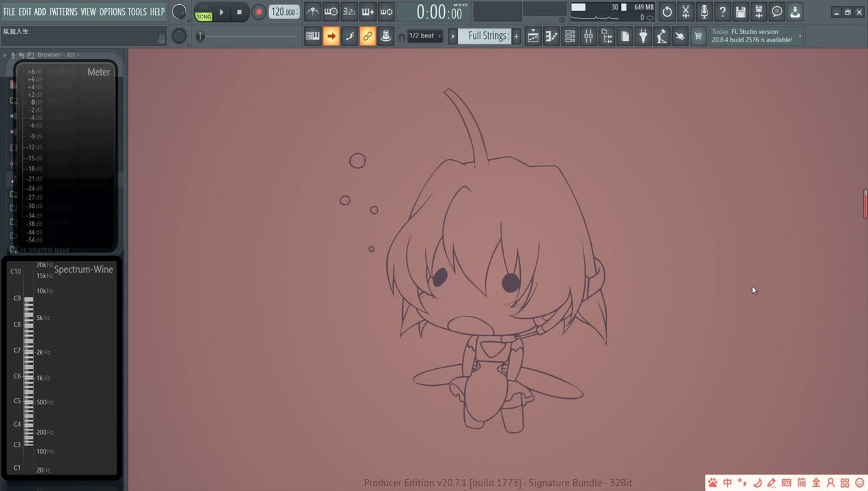Open the Playlist view icon
Image resolution: width=868 pixels, height=491 pixels.
(x=533, y=36)
